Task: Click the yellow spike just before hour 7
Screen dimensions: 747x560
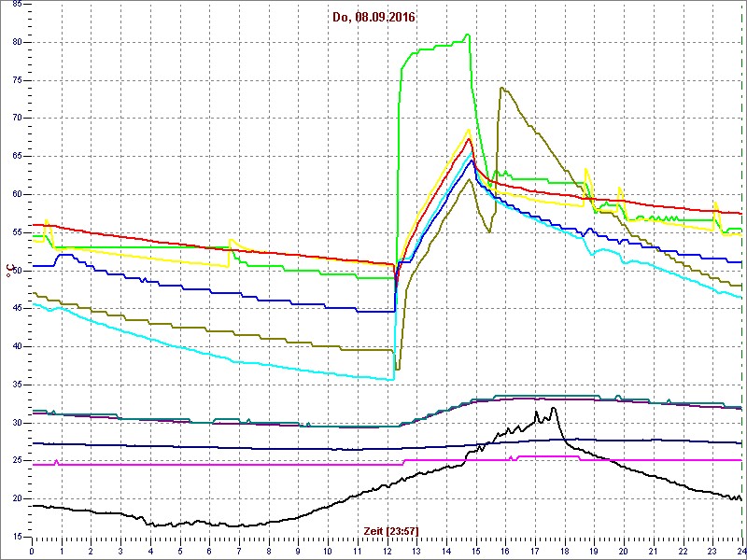Action: click(x=230, y=240)
